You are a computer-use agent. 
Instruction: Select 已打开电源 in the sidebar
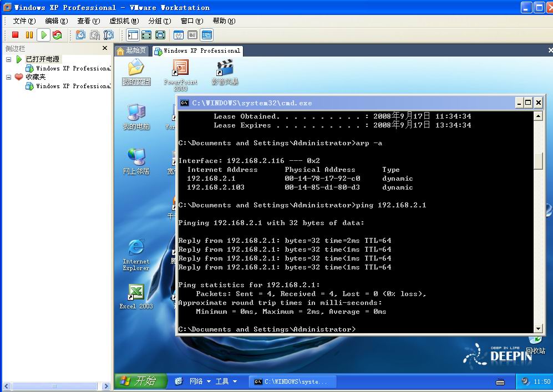[42, 59]
